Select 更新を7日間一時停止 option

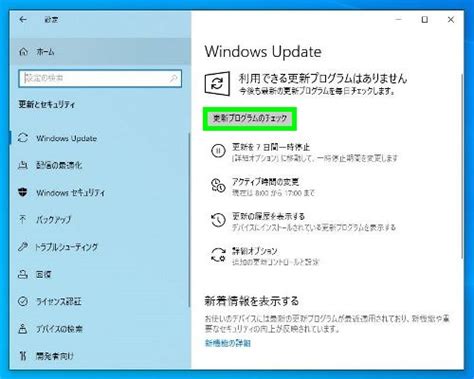point(271,147)
